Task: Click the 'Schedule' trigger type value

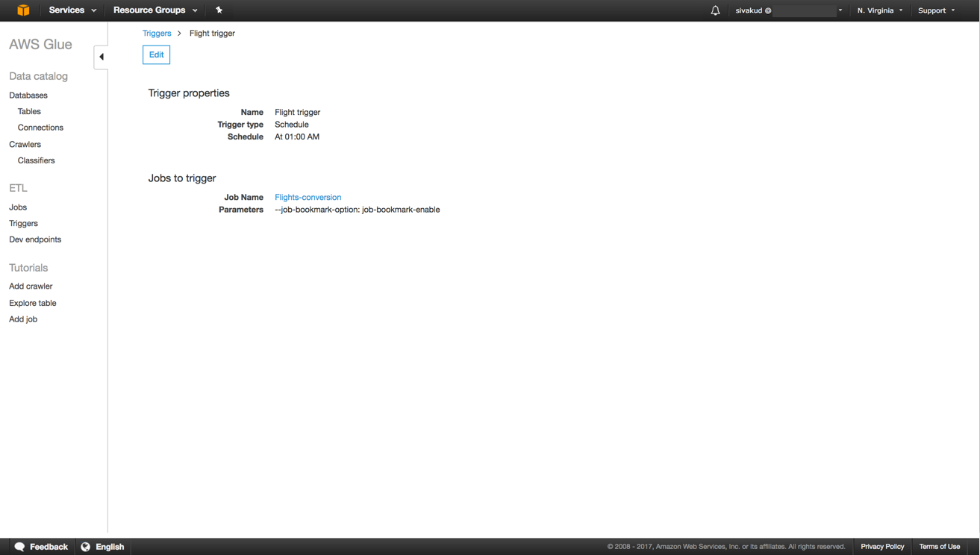Action: coord(291,125)
